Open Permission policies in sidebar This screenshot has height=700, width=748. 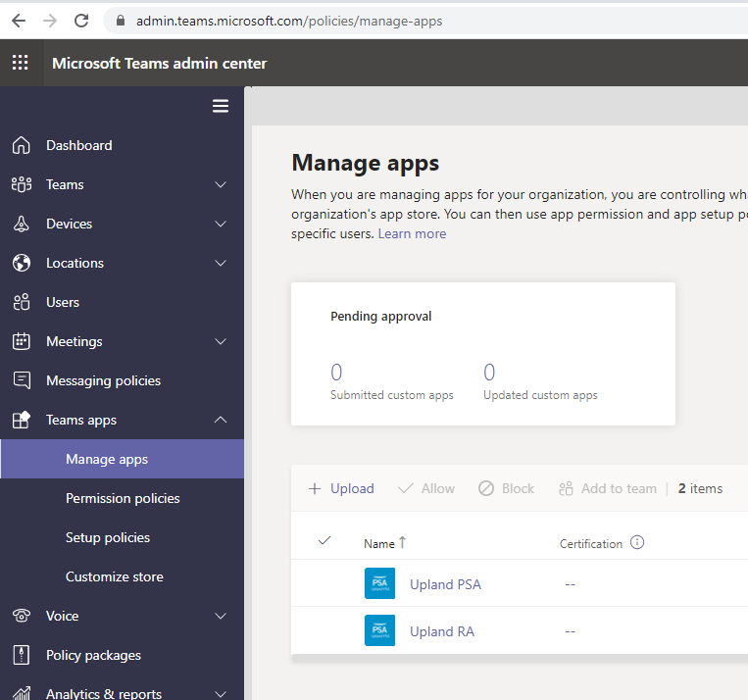123,498
